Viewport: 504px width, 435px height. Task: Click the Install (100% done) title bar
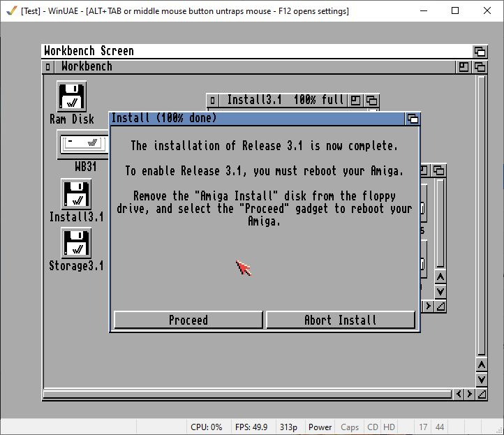(257, 119)
